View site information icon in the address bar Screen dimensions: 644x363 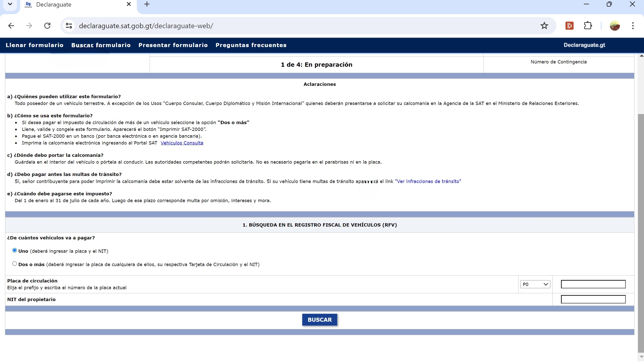[69, 26]
